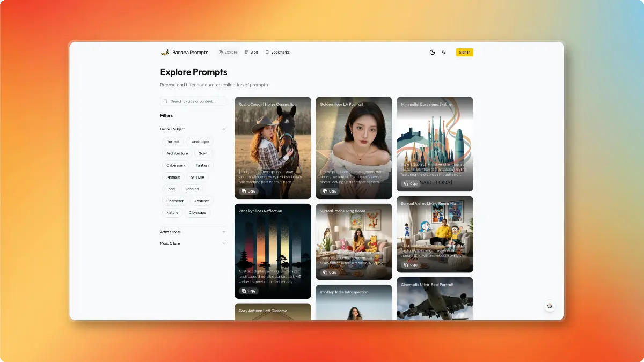Copy the Minimalist Barcelona Skyline prompt

tap(411, 184)
